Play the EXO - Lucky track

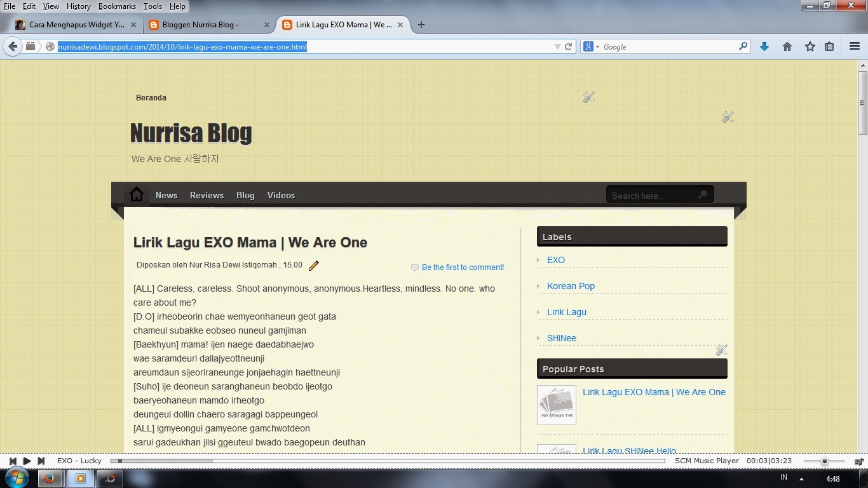[27, 461]
